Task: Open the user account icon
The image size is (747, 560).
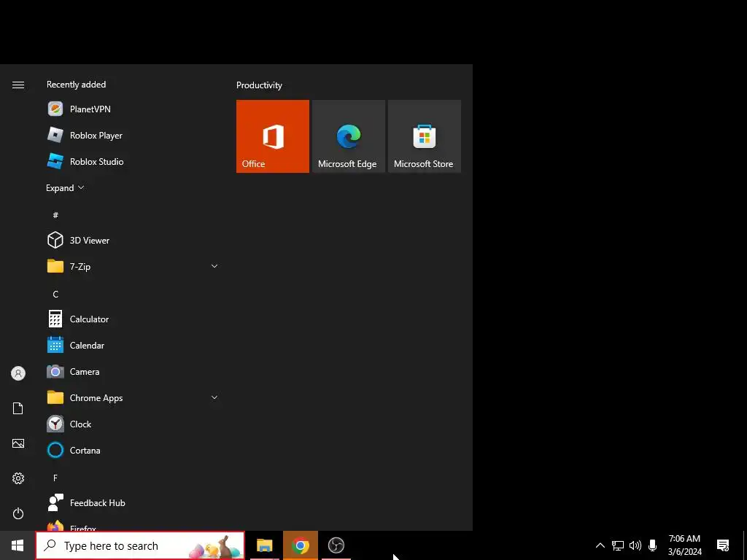Action: tap(18, 373)
